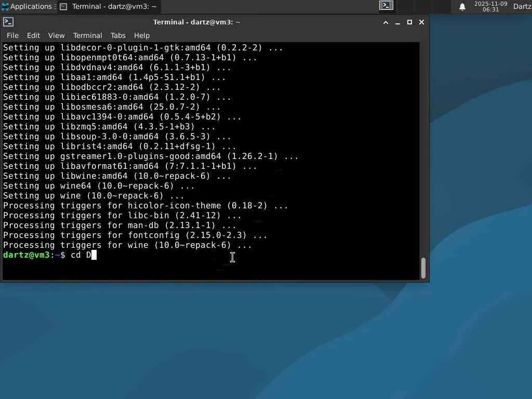
Task: Open the Edit menu
Action: [34, 35]
